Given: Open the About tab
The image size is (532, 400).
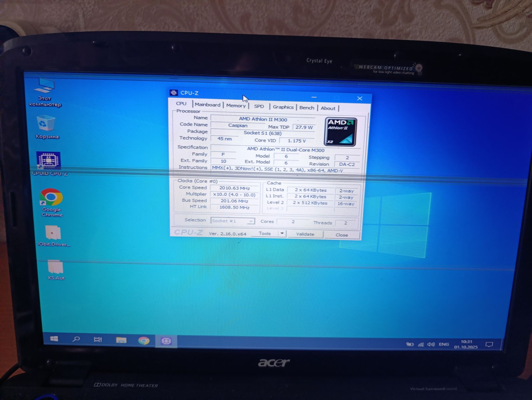Looking at the screenshot, I should (328, 108).
